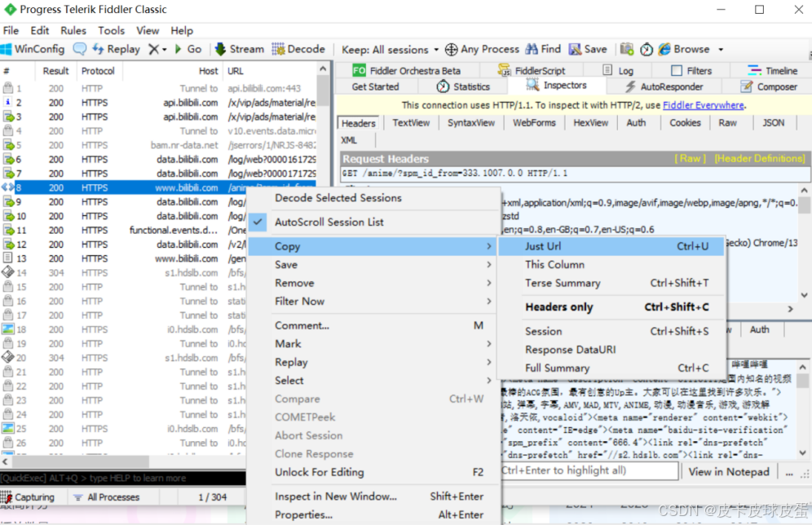The image size is (812, 525).
Task: Select the Cookies request tab
Action: (x=685, y=123)
